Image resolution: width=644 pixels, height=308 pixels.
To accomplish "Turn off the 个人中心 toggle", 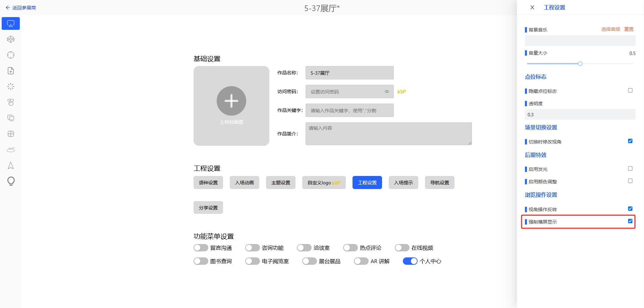I will click(x=410, y=261).
